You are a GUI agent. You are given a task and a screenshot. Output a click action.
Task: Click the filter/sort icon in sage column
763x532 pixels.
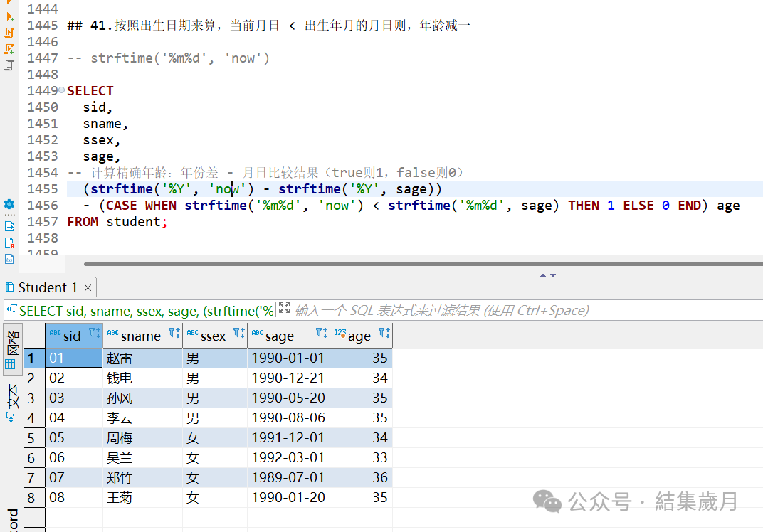pos(322,333)
